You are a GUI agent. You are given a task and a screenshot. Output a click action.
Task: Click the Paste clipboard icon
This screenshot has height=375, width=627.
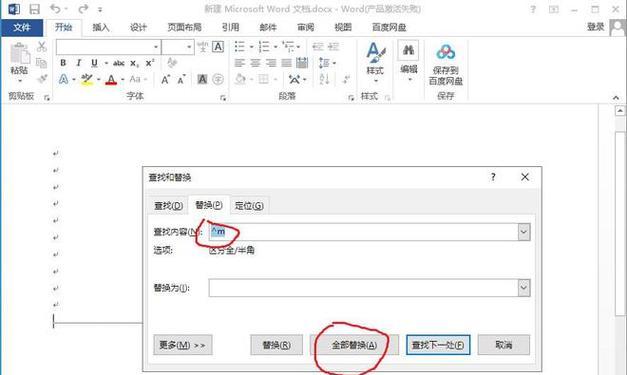click(x=20, y=54)
